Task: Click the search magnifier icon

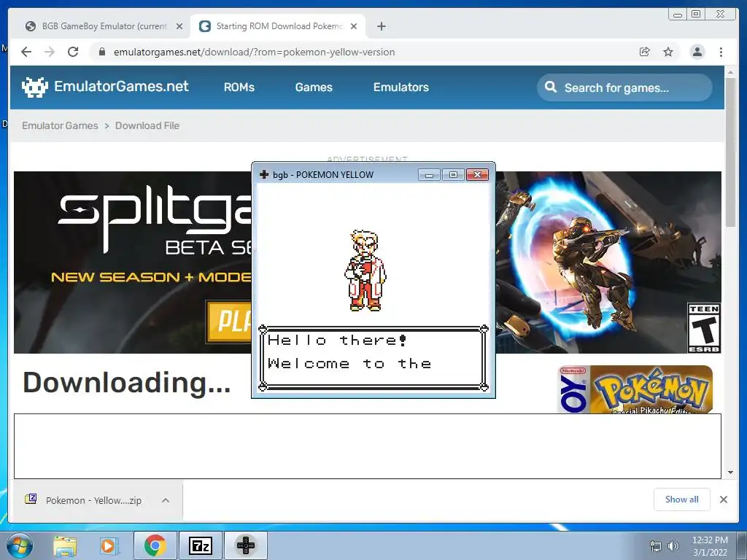Action: tap(550, 87)
